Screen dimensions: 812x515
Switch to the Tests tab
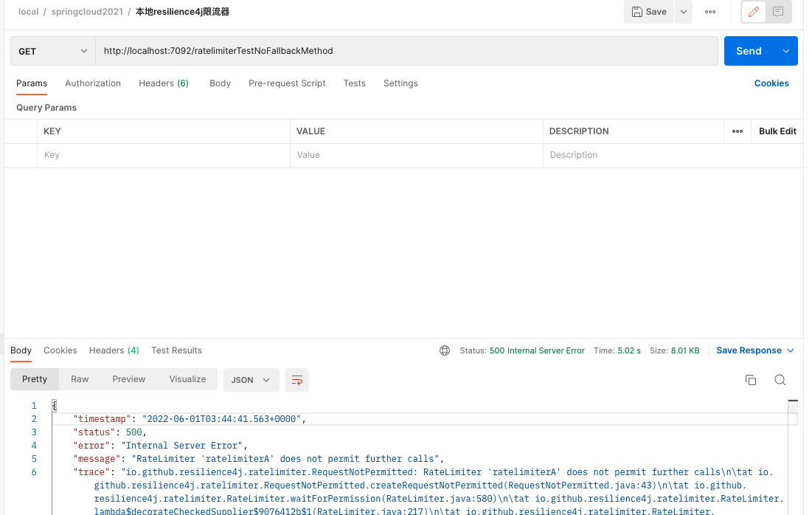tap(354, 83)
